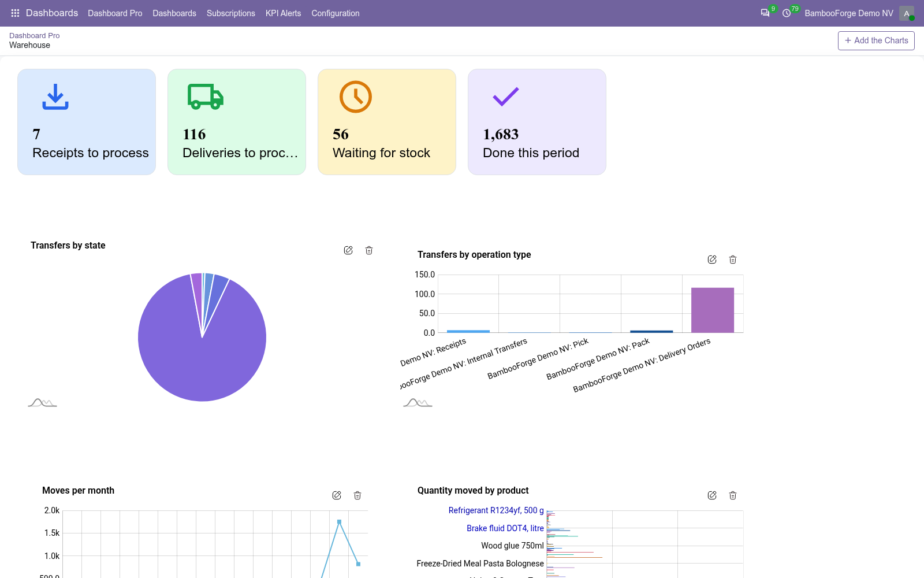Open the Deliveries to process card

pyautogui.click(x=237, y=122)
